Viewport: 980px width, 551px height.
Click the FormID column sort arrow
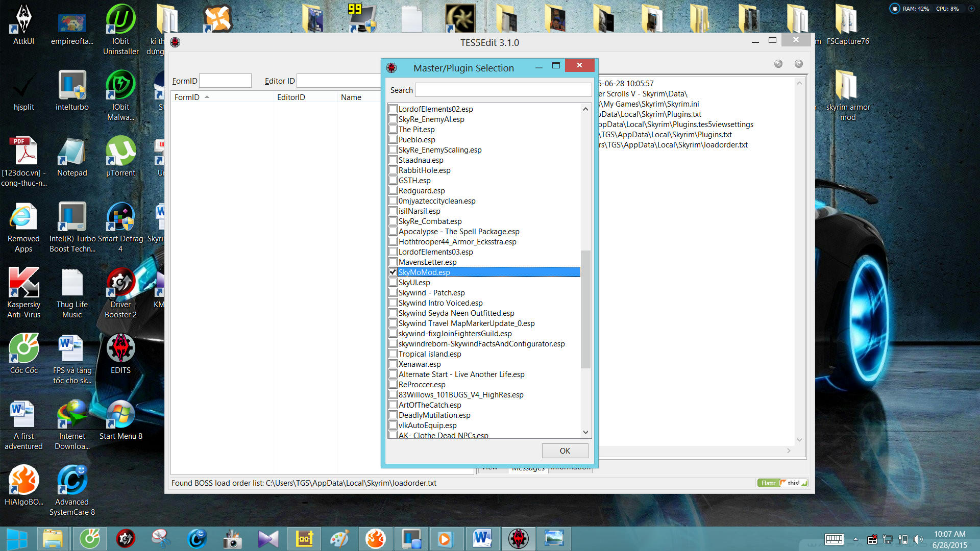click(x=207, y=97)
